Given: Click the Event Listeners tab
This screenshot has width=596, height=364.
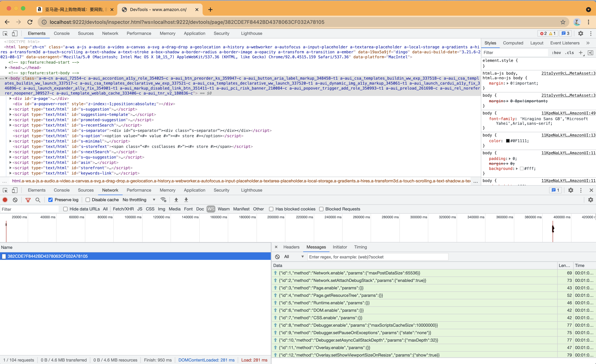Looking at the screenshot, I should pyautogui.click(x=565, y=43).
